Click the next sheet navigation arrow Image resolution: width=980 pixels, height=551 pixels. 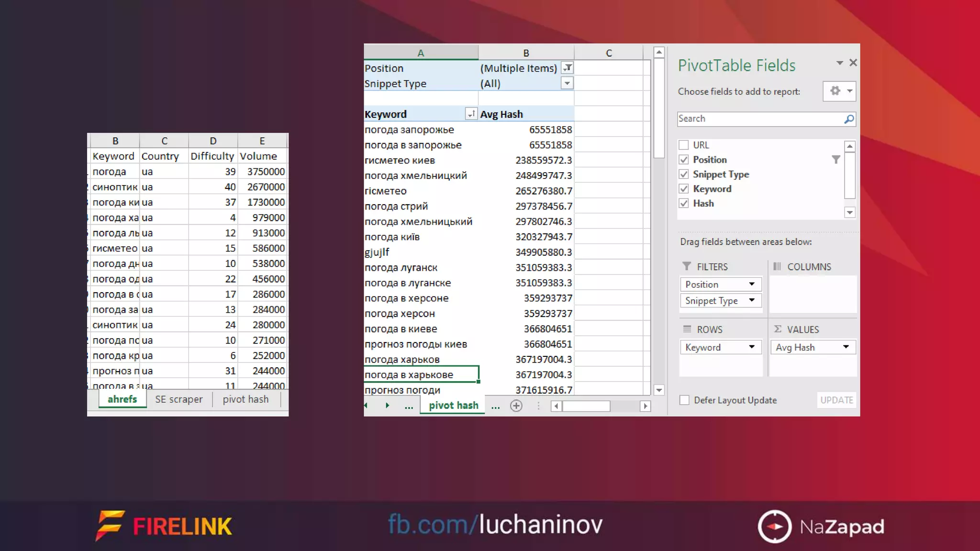pos(387,406)
